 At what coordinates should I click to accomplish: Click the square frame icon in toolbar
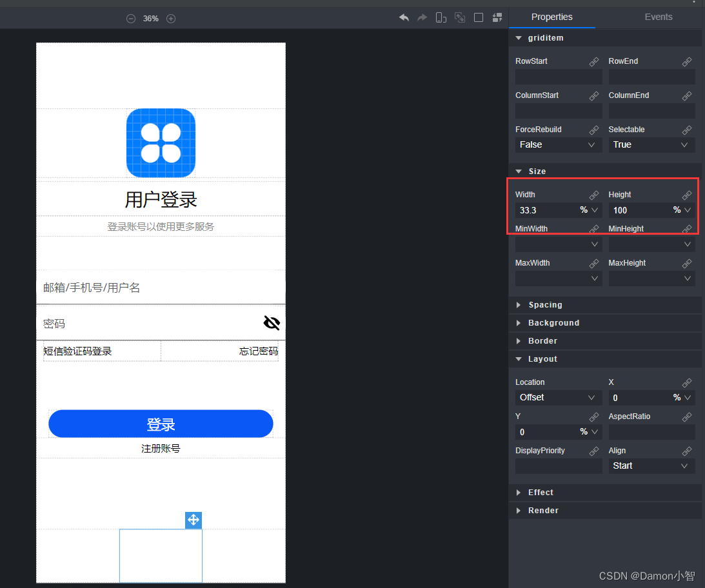[x=479, y=17]
